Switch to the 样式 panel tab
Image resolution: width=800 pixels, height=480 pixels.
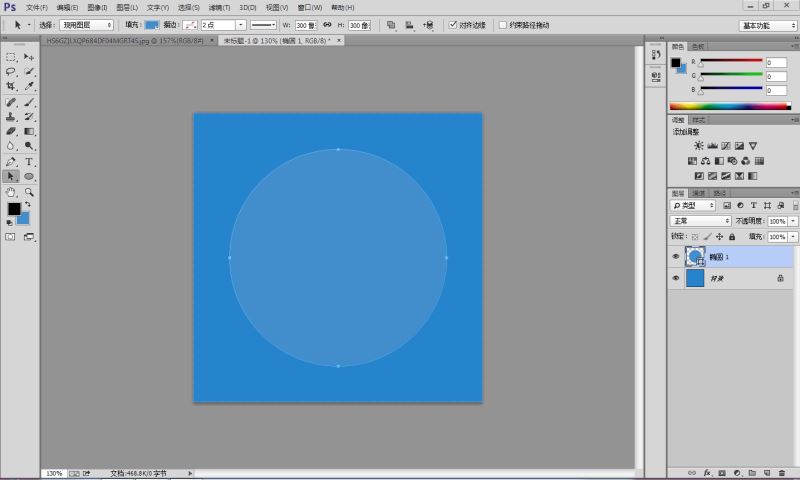point(698,120)
